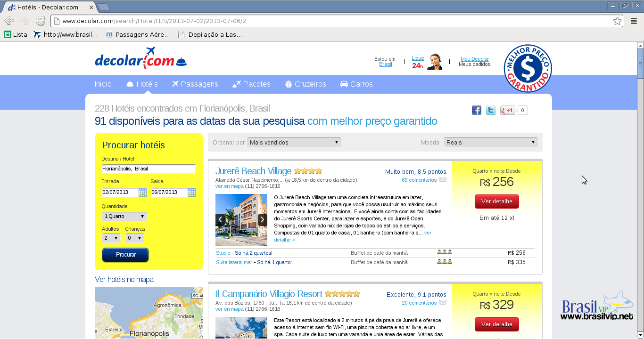The image size is (644, 339).
Task: Select the Hotéis menu item
Action: pos(142,84)
